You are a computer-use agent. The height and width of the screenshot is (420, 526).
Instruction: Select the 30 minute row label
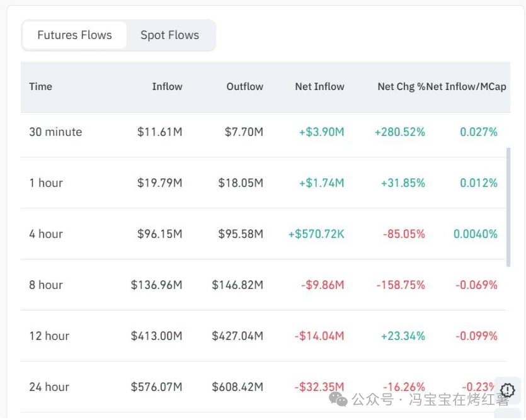point(55,132)
